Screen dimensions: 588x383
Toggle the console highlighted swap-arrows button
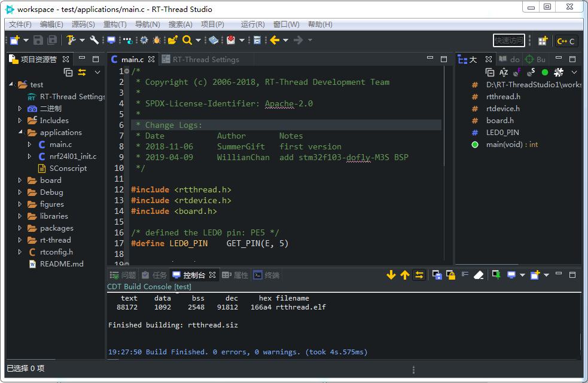pos(419,275)
